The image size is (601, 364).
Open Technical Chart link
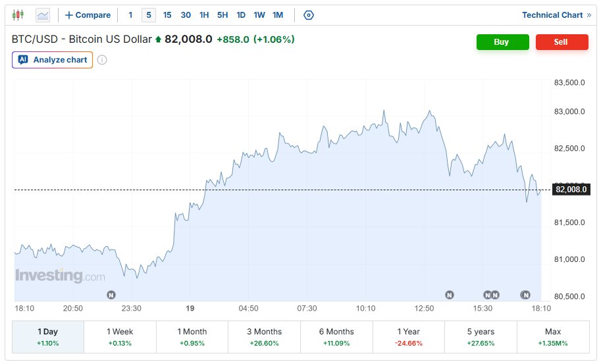(x=556, y=15)
